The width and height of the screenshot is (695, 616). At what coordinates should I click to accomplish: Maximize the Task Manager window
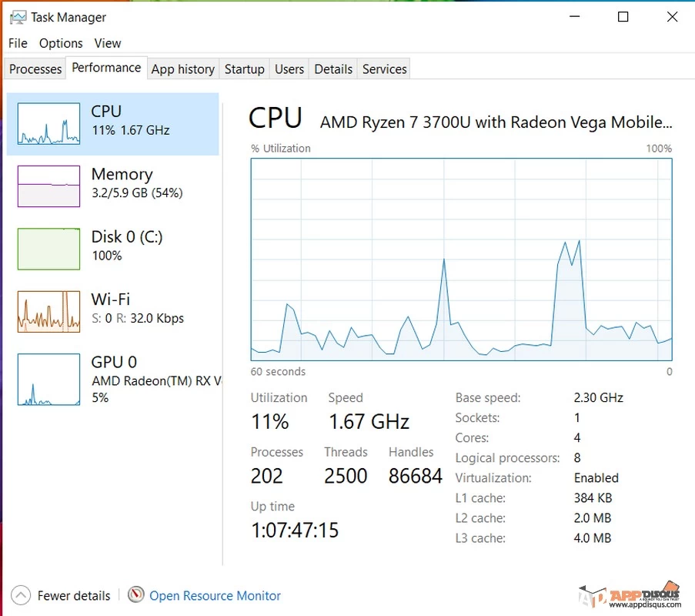[623, 17]
